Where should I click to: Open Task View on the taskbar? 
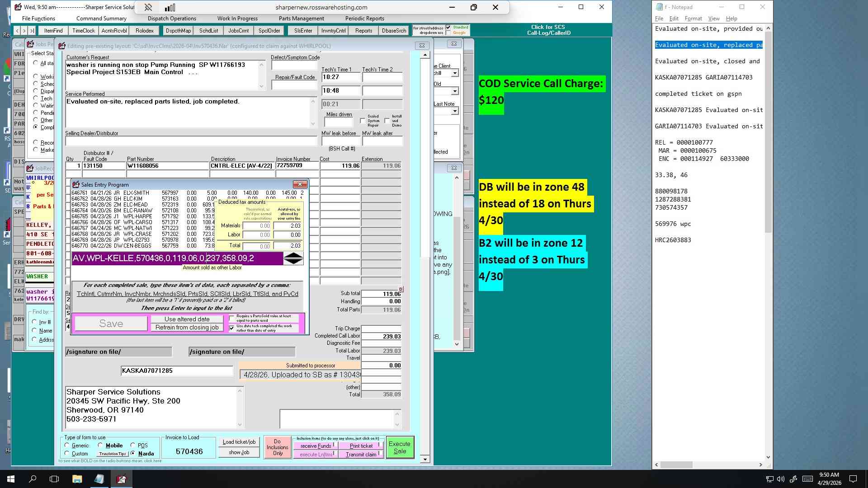coord(54,479)
